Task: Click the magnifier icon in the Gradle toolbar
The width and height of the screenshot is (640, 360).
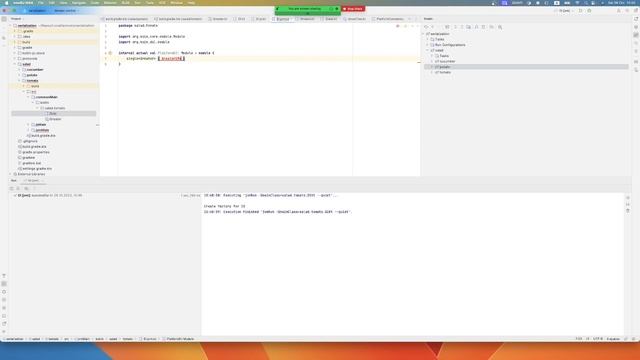Action: pyautogui.click(x=500, y=27)
